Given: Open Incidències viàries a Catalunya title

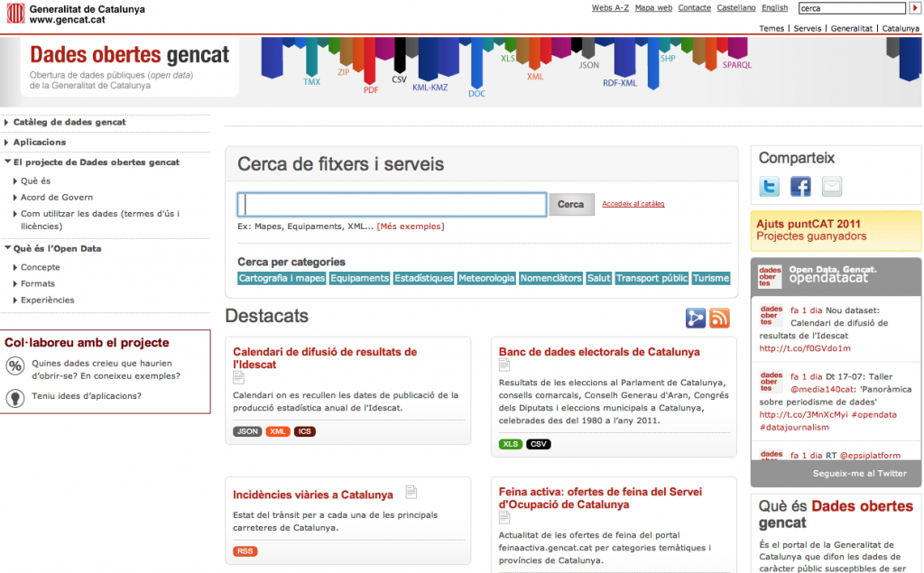Looking at the screenshot, I should point(313,495).
